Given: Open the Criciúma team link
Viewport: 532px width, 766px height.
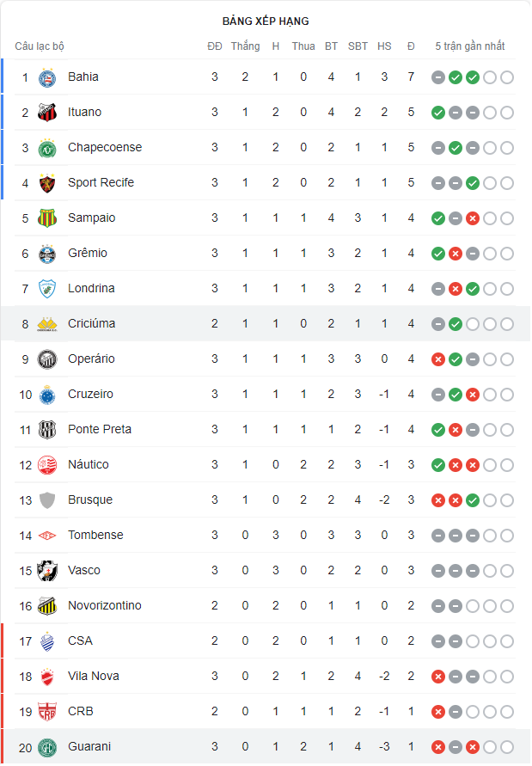Looking at the screenshot, I should pos(91,324).
